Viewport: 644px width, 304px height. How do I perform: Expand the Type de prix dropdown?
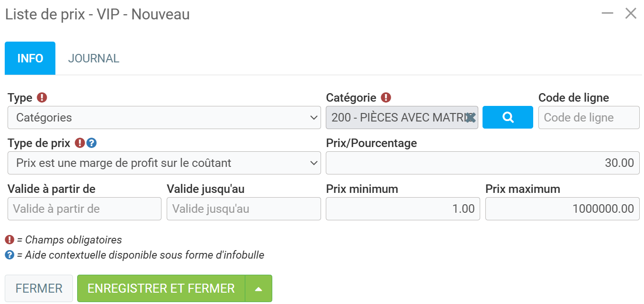coord(164,163)
